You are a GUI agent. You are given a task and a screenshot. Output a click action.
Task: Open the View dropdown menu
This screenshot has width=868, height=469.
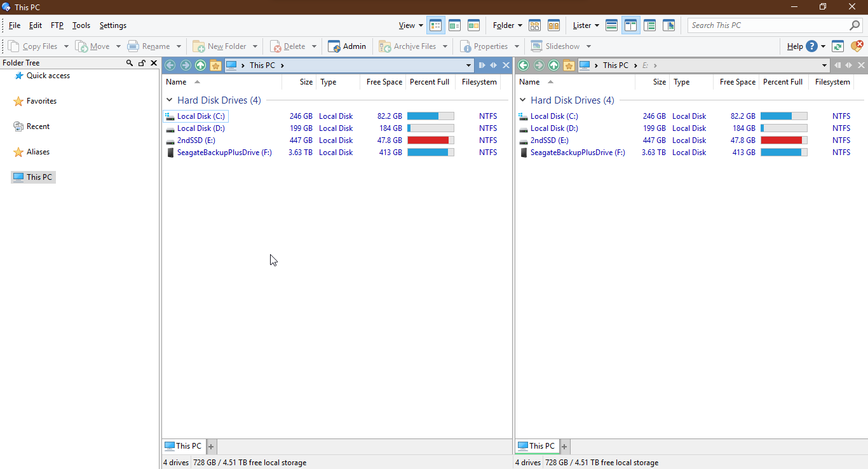point(410,25)
